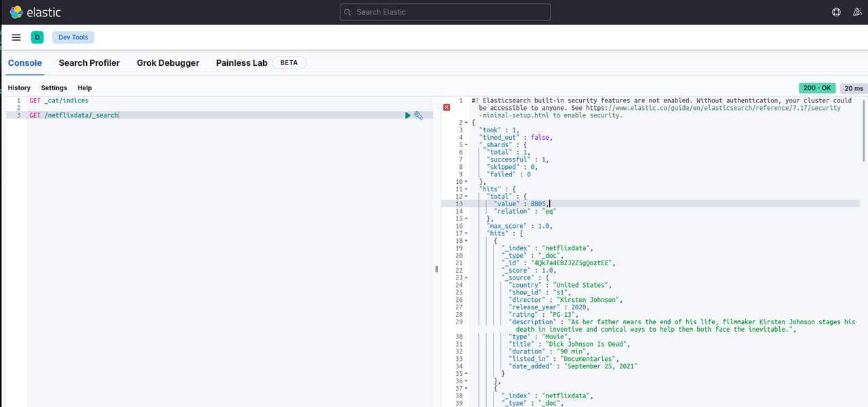Screen dimensions: 868x407
Task: Open console Settings
Action: click(54, 88)
